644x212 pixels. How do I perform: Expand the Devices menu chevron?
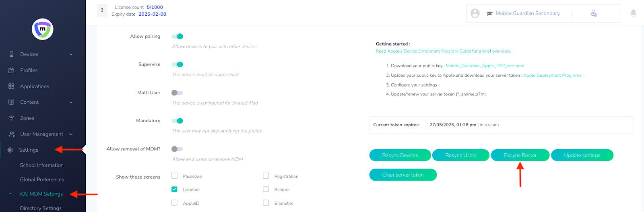71,54
